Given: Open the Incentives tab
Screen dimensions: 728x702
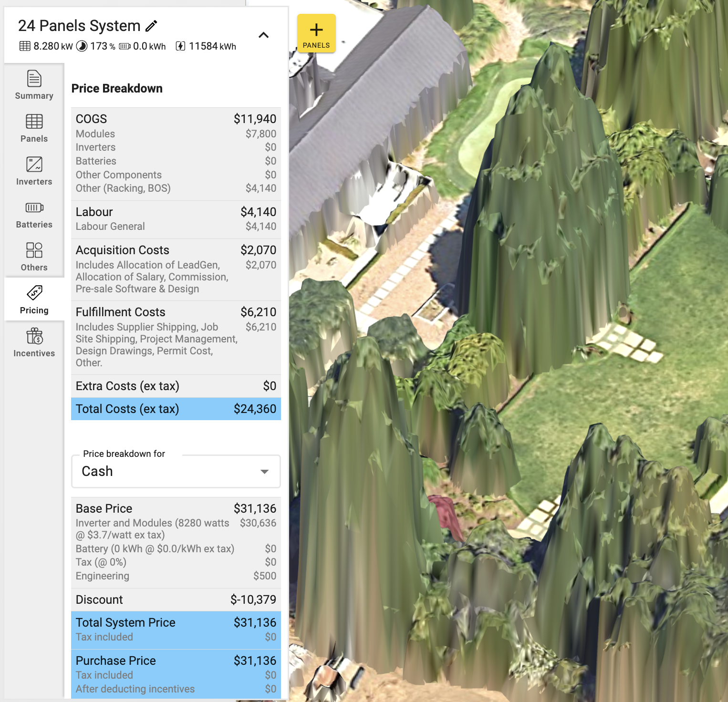Looking at the screenshot, I should (x=34, y=342).
